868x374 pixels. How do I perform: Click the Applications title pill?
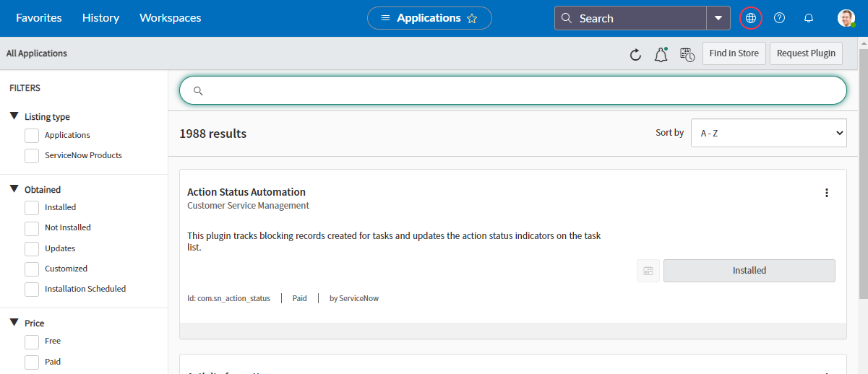click(x=429, y=18)
